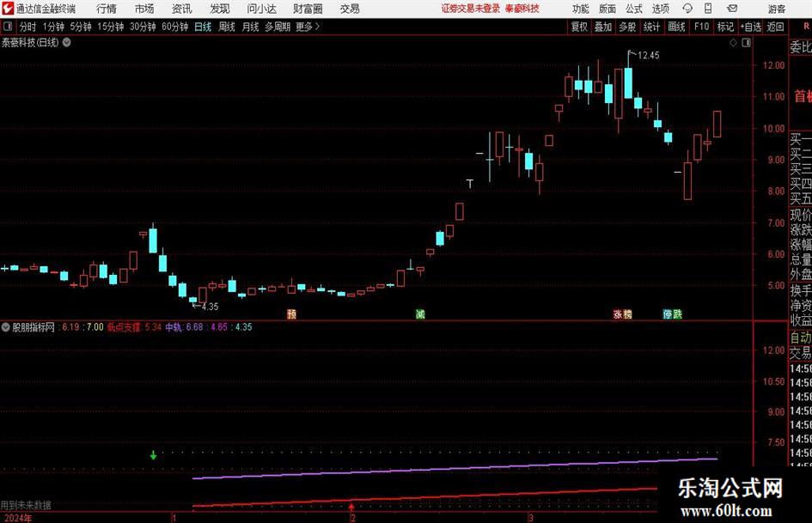Click the month 3 marker on time axis
The height and width of the screenshot is (523, 812).
(x=531, y=518)
